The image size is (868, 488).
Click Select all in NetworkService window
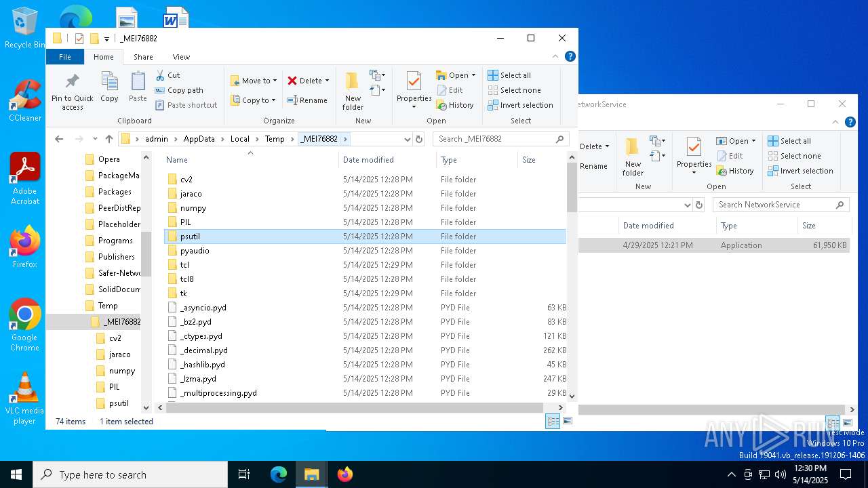coord(789,141)
